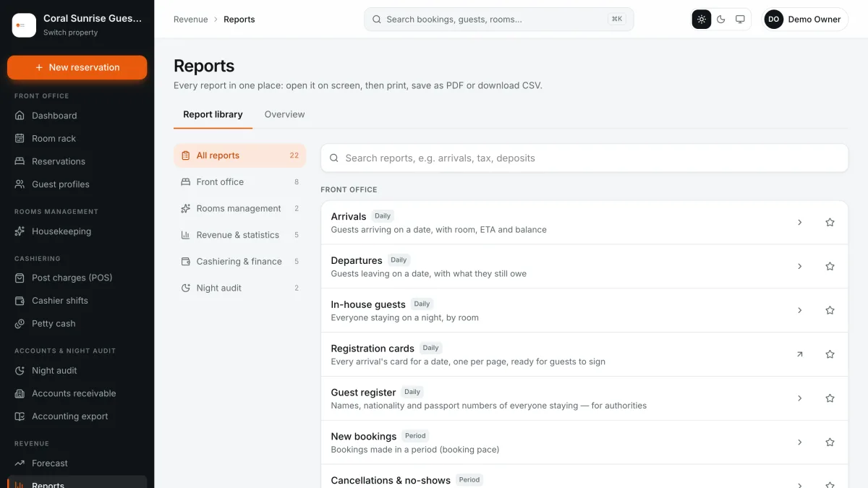Open Petty cash in the sidebar
Image resolution: width=868 pixels, height=488 pixels.
pos(77,324)
